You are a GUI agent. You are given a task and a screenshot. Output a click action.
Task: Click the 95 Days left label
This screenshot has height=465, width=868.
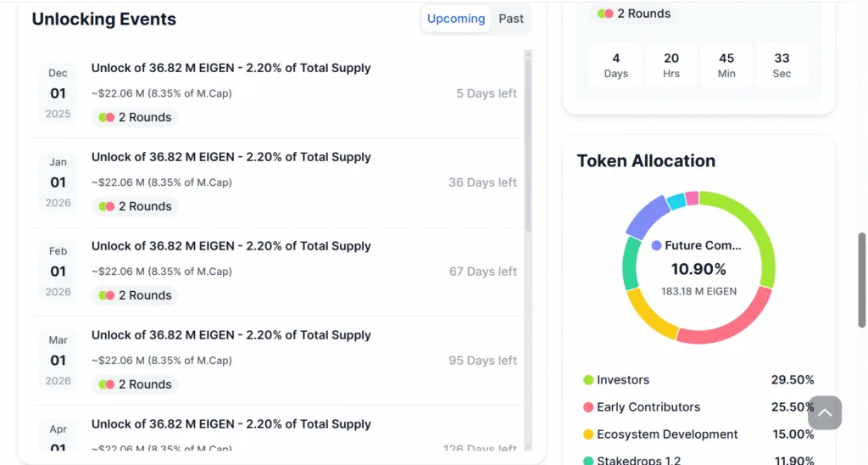click(x=482, y=361)
